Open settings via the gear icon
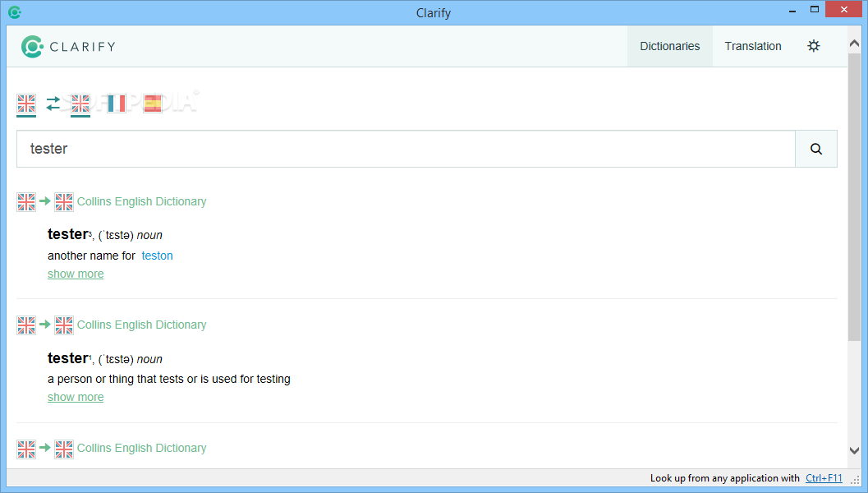 [813, 46]
